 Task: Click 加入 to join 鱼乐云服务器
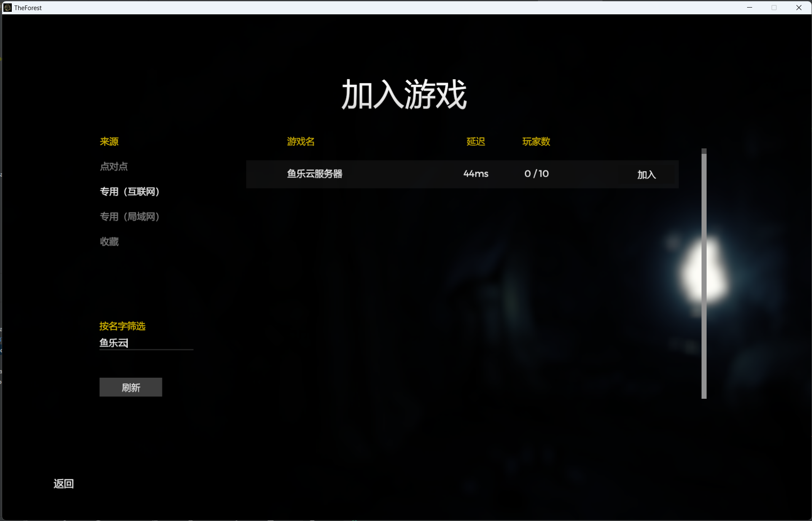tap(646, 175)
